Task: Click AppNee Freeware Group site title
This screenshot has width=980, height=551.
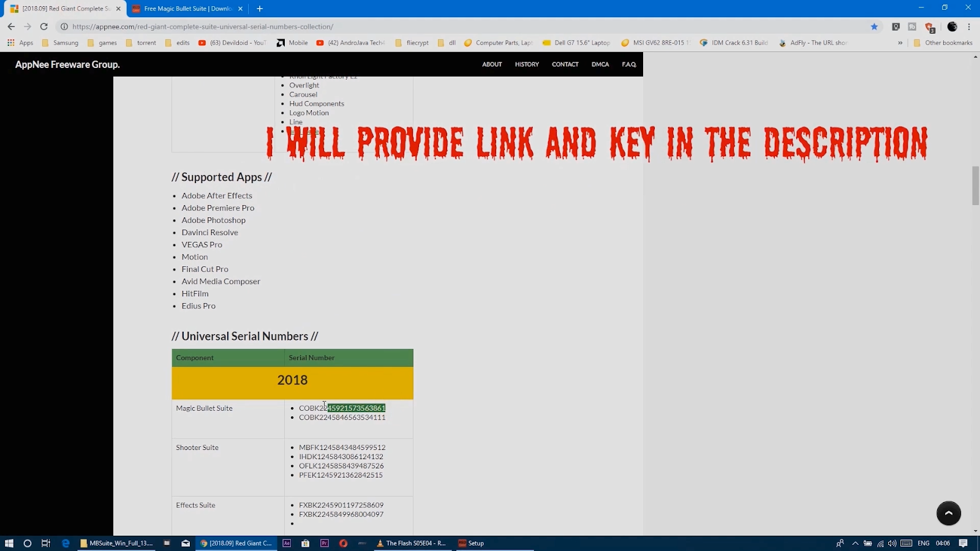Action: (67, 64)
